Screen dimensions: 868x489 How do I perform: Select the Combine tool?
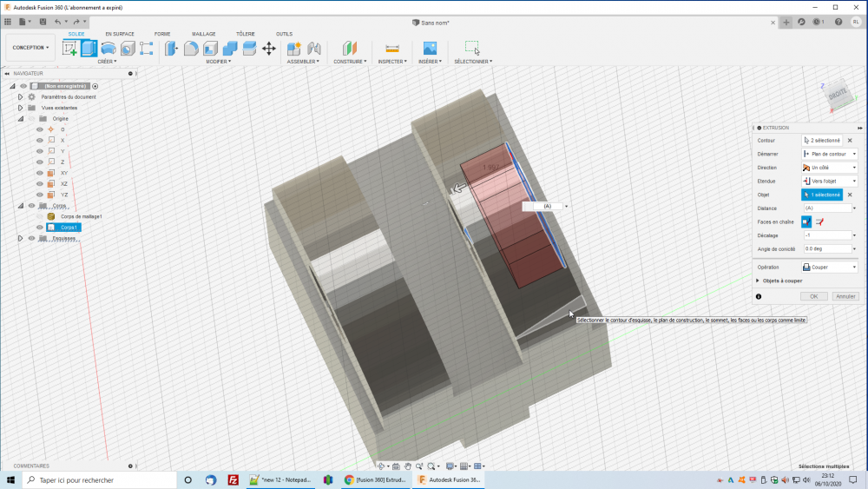pos(230,48)
